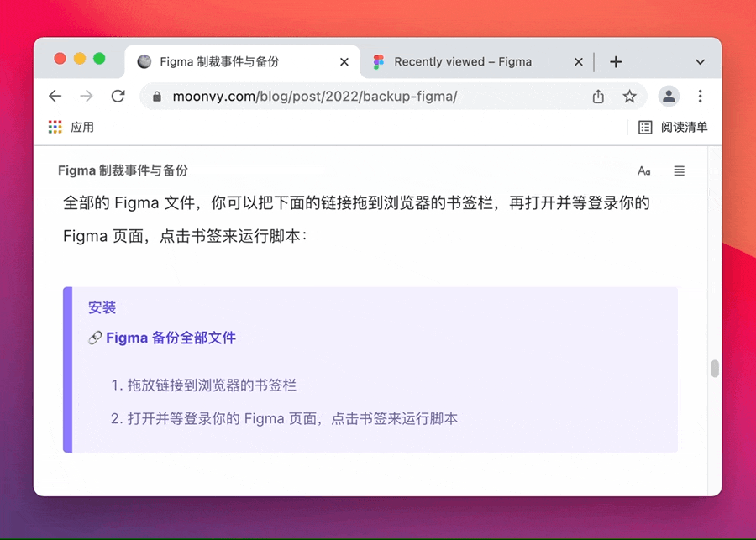Switch to the Recently viewed – Figma tab
This screenshot has height=540, width=756.
[476, 61]
